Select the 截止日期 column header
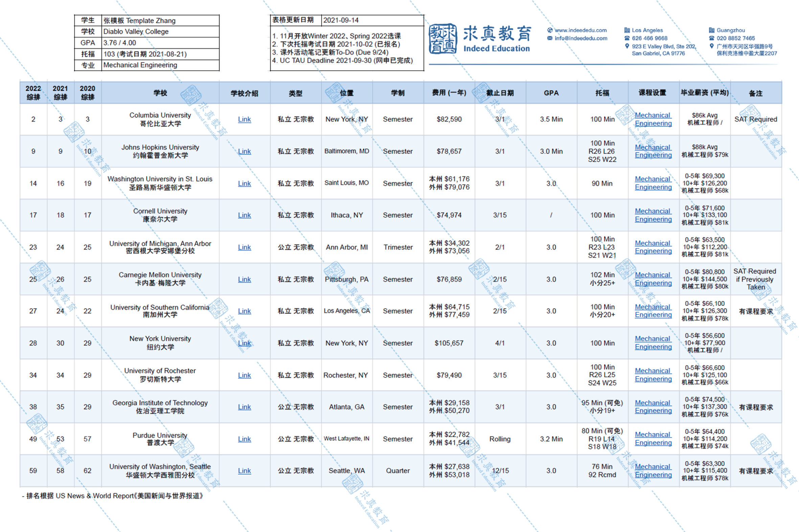799x532 pixels. [500, 93]
